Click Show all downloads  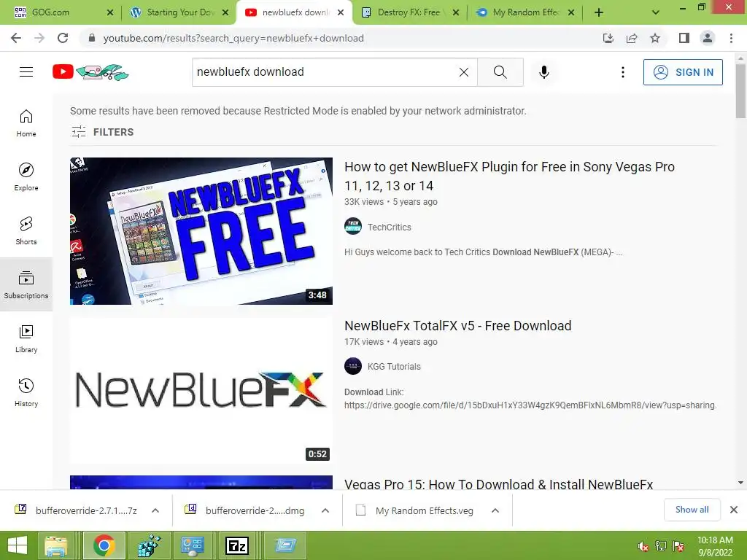[x=692, y=510]
